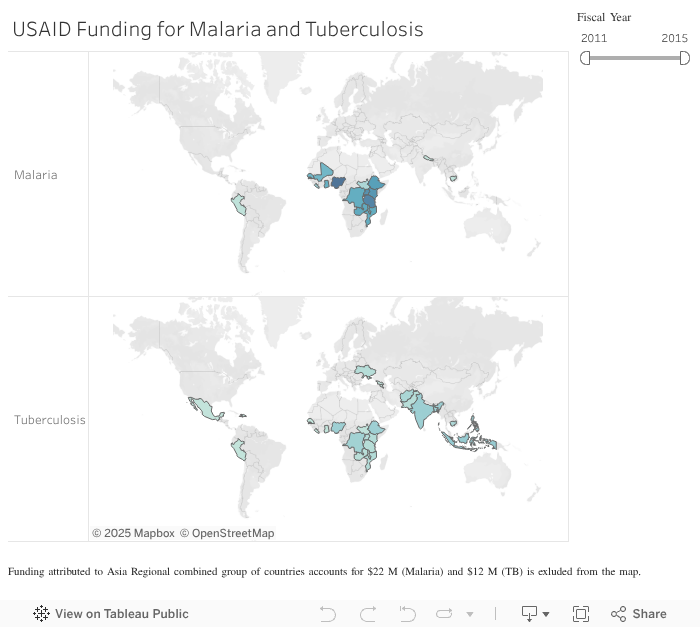Click the Tableau logo icon
Screen dimensions: 700x627
click(41, 613)
